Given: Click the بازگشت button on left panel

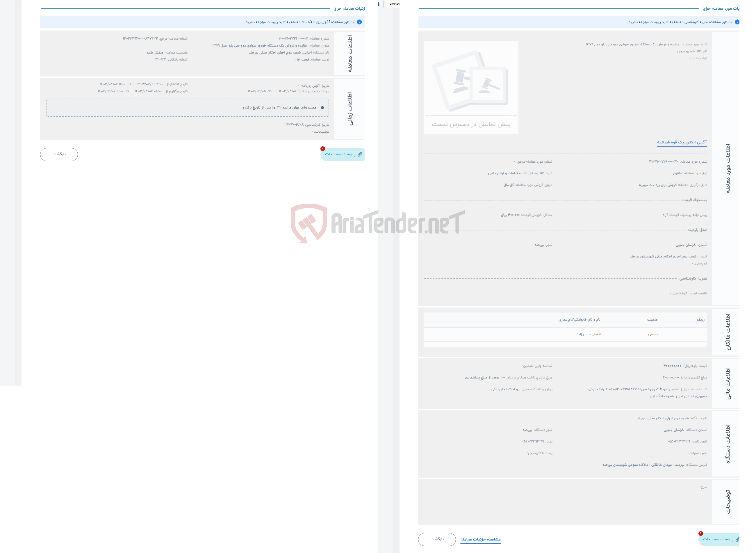Looking at the screenshot, I should point(59,154).
